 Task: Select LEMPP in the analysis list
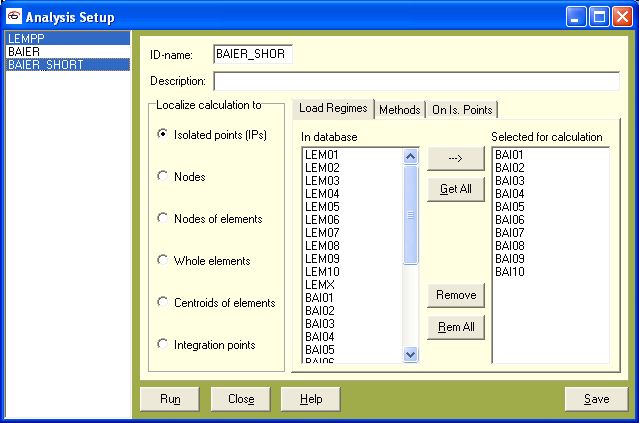(x=68, y=39)
